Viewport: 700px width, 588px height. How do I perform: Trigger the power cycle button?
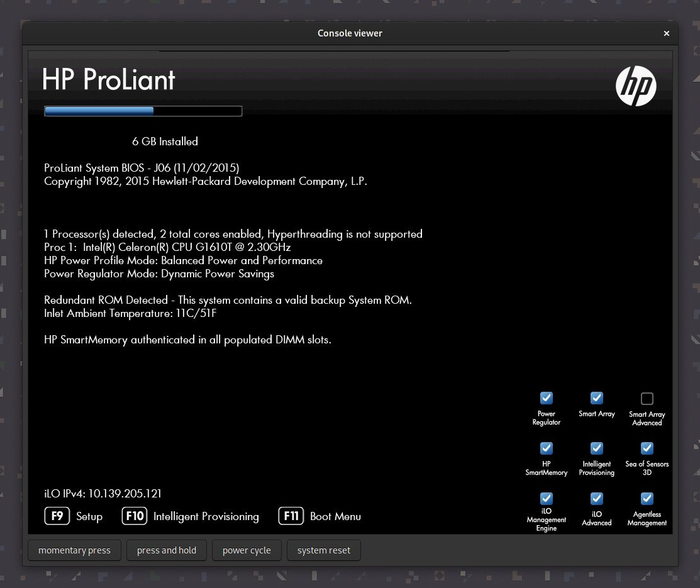[x=247, y=550]
